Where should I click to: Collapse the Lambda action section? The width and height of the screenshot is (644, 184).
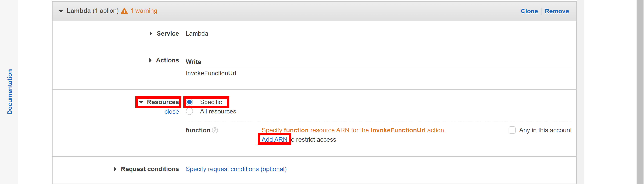(61, 11)
